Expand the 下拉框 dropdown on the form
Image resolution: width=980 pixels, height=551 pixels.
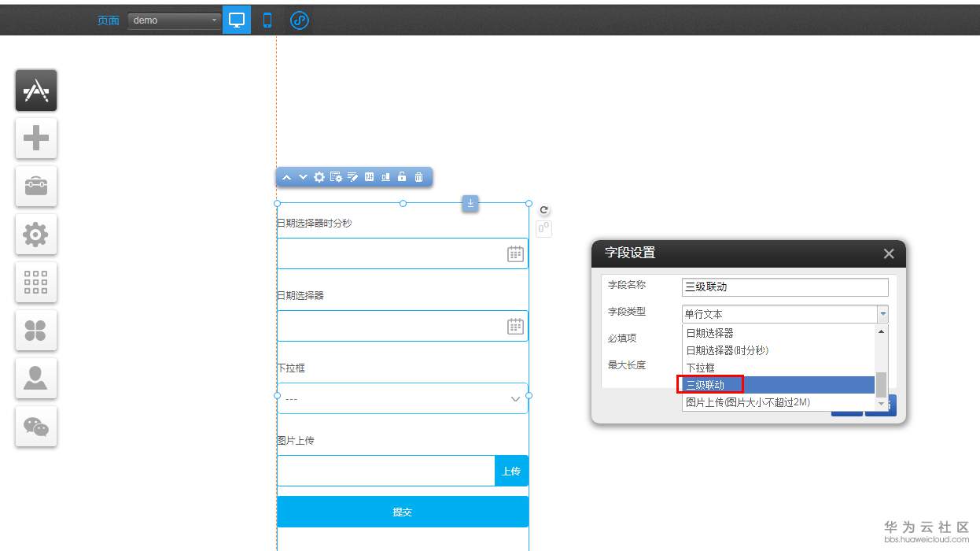[403, 398]
